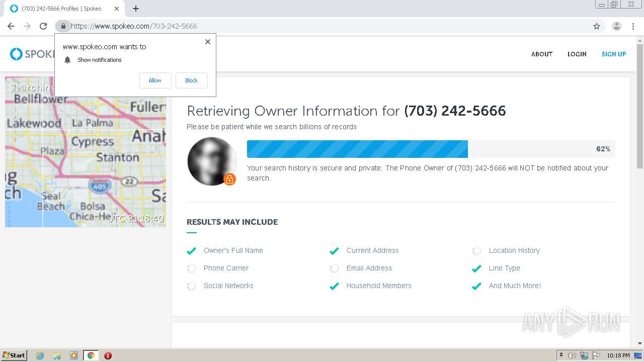Click the volume speaker tray icon
644x362 pixels.
572,355
